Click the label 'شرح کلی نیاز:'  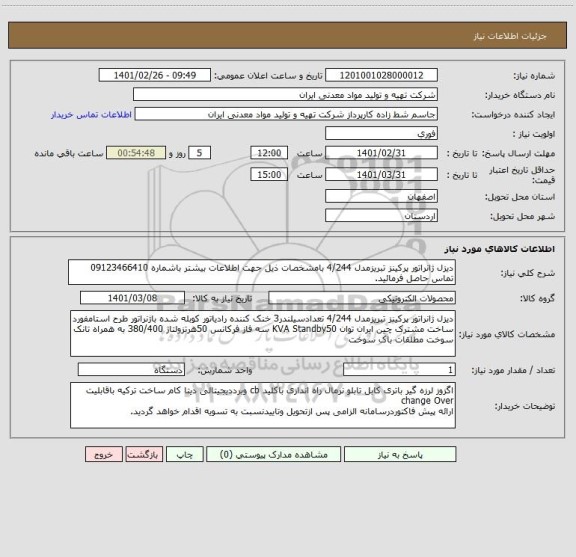point(528,273)
